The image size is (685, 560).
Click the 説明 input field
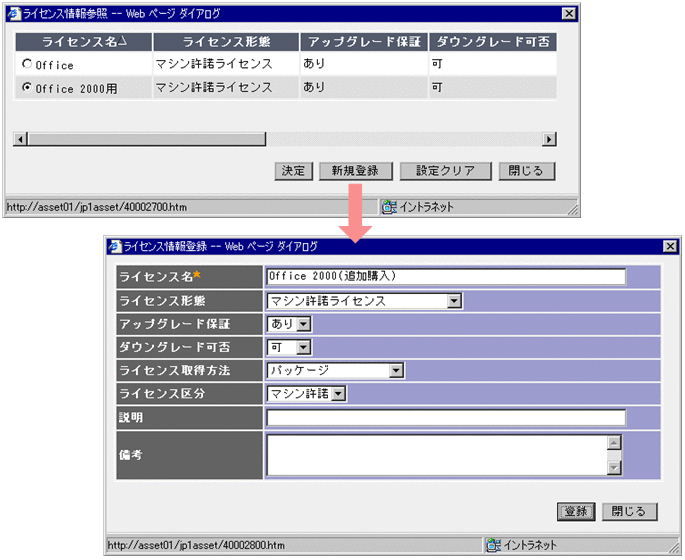tap(446, 418)
